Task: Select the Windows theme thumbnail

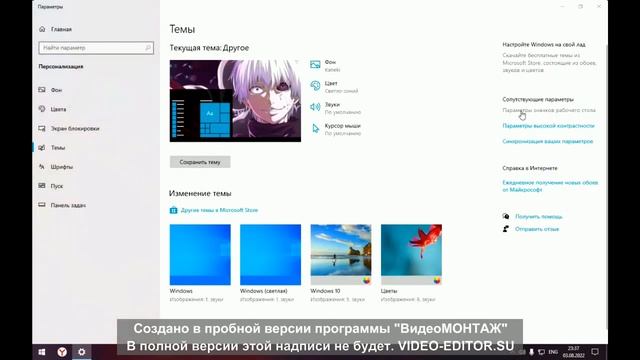Action: 200,254
